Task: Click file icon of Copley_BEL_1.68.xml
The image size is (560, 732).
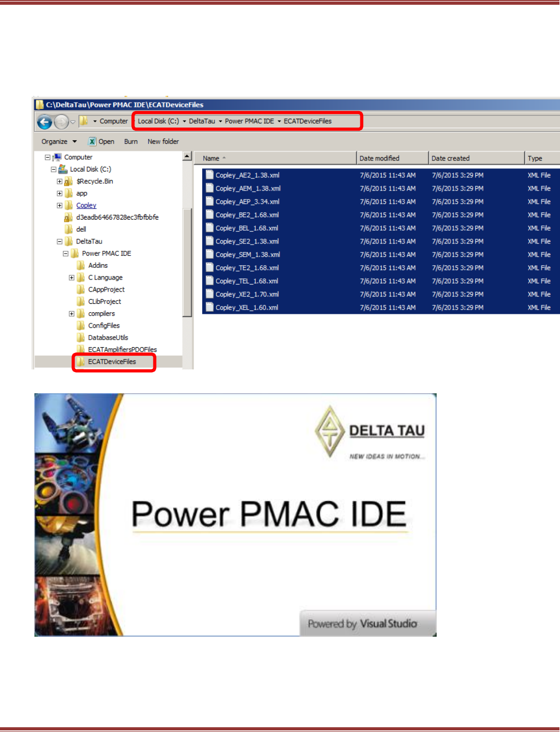Action: coord(210,228)
